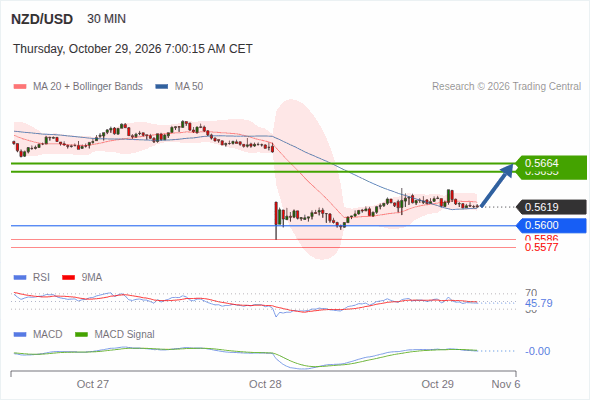The height and width of the screenshot is (400, 590).
Task: Click the blue MACD legend swatch
Action: click(x=20, y=335)
